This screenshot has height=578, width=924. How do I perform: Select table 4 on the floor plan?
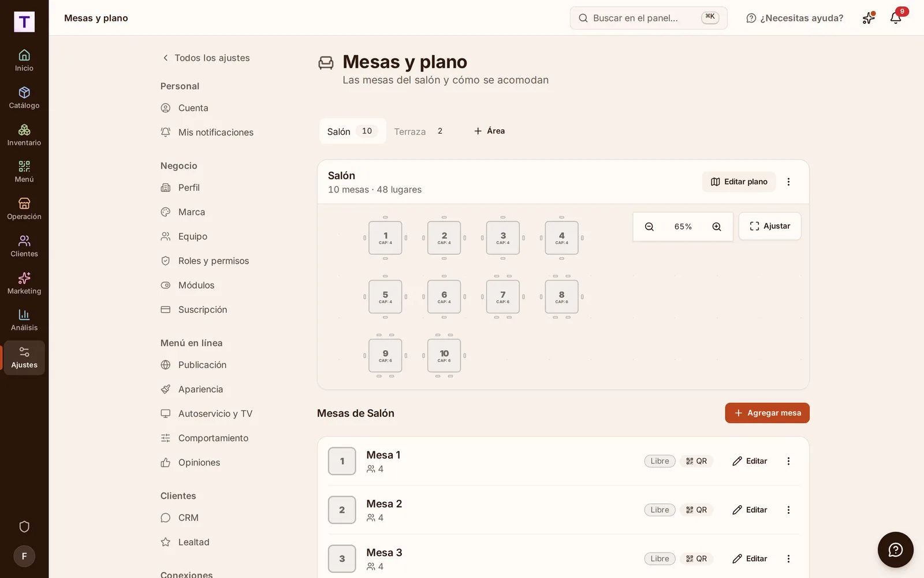click(x=562, y=238)
